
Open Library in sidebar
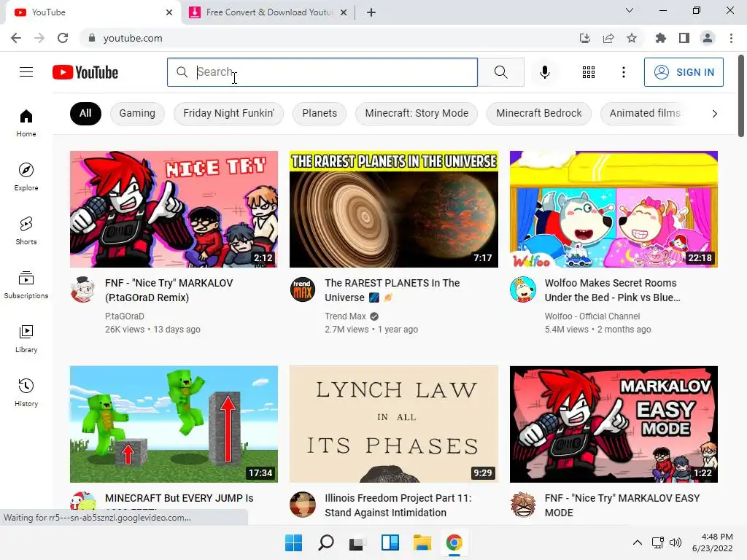click(x=26, y=338)
